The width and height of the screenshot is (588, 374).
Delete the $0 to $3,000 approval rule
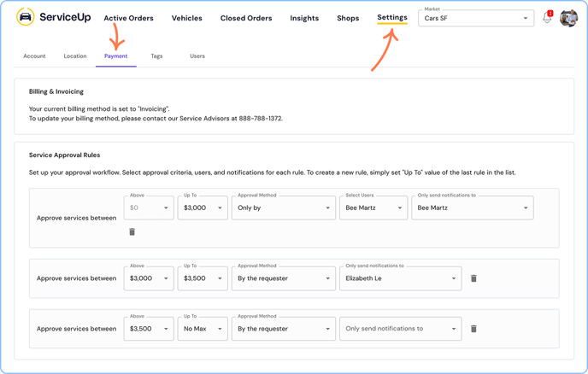(132, 231)
